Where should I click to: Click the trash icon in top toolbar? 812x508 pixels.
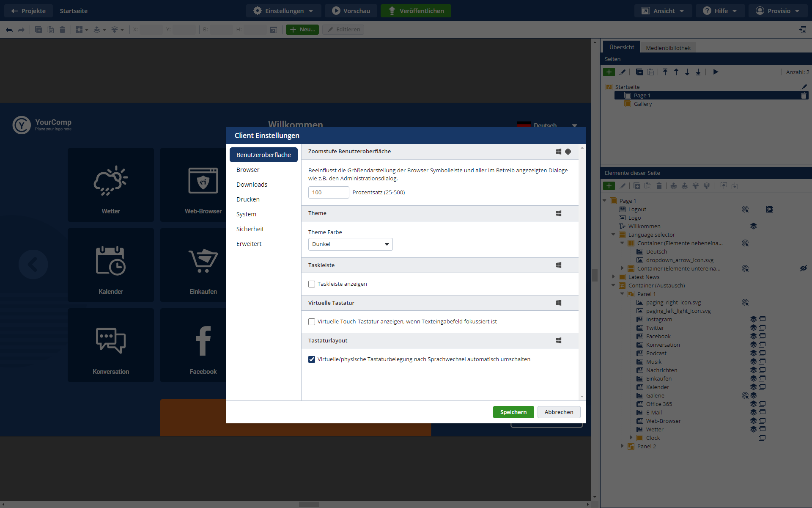click(x=62, y=30)
